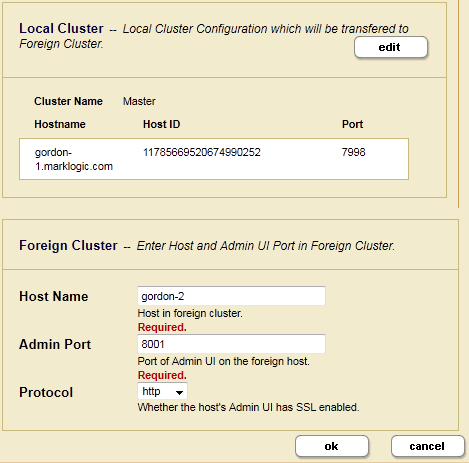Image resolution: width=469 pixels, height=463 pixels.
Task: Click the Hostname column header
Action: pos(60,124)
